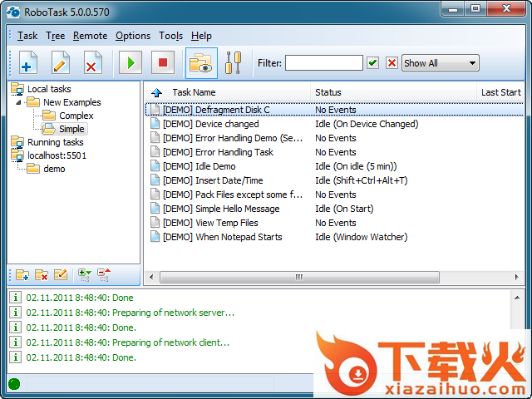Click the Filter text input field
The image size is (532, 399).
324,63
